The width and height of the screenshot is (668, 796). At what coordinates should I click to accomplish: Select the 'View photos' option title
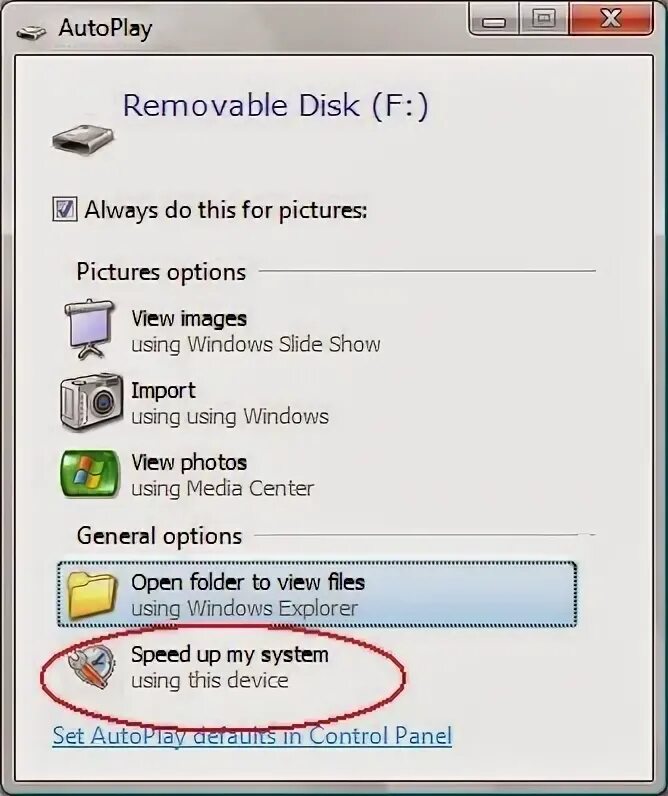point(189,462)
